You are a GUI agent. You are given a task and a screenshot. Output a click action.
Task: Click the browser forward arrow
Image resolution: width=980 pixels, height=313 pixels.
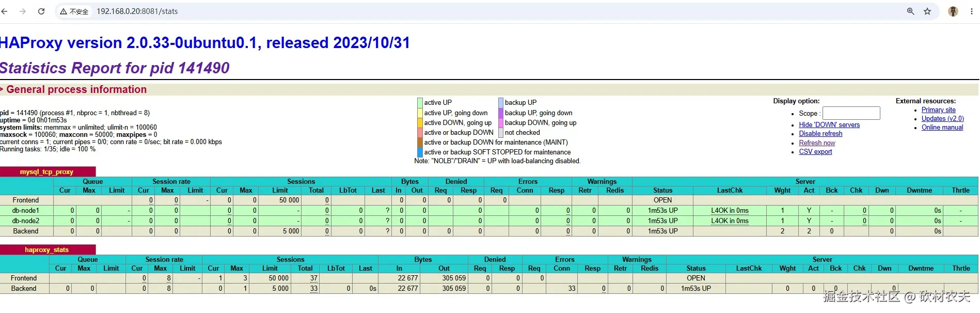[x=23, y=11]
